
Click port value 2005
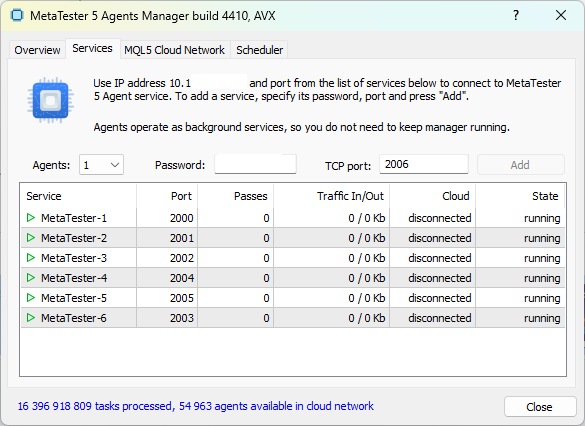pos(182,298)
